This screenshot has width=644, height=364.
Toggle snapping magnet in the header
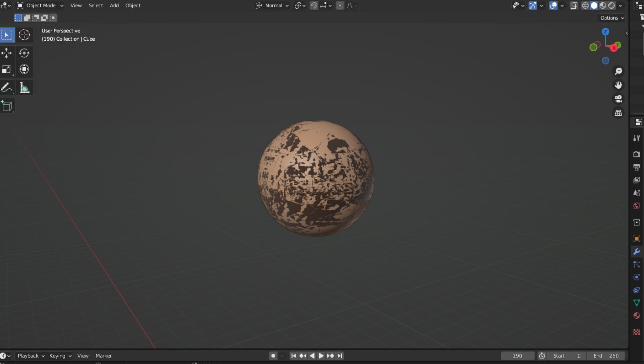click(x=314, y=5)
